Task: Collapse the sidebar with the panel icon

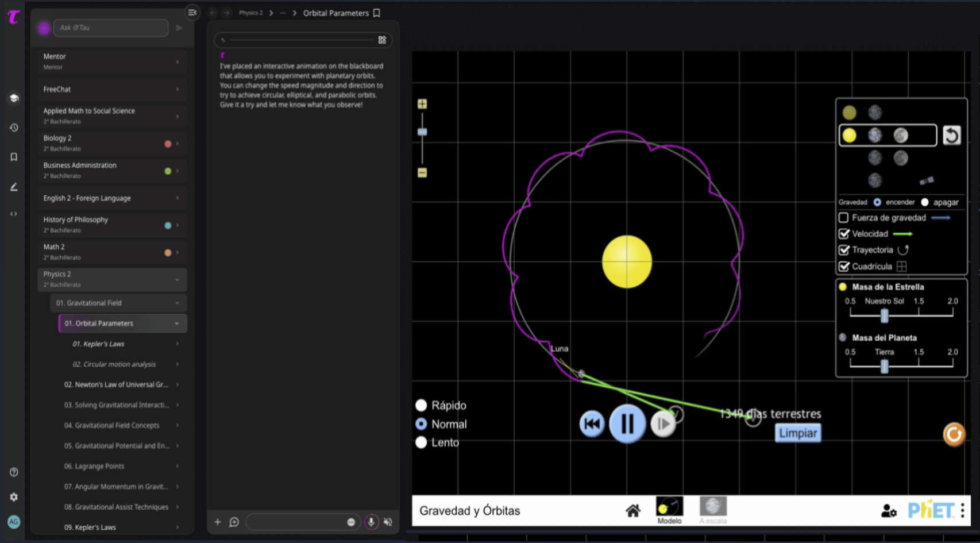Action: pyautogui.click(x=192, y=12)
